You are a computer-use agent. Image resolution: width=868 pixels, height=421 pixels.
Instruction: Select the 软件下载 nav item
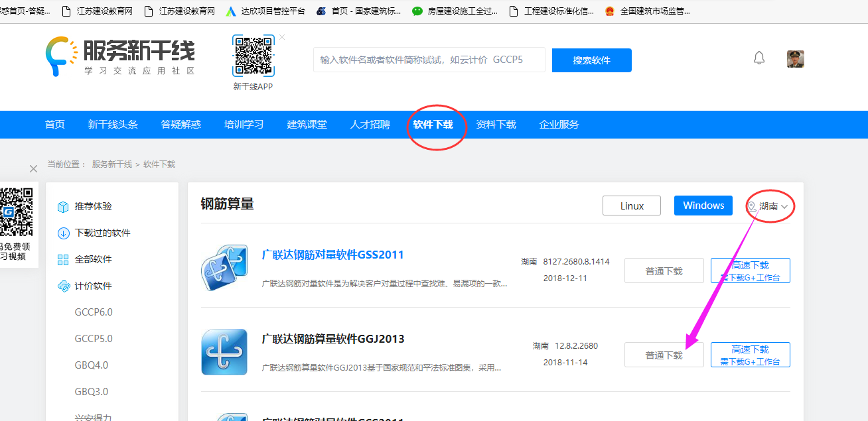[x=433, y=125]
